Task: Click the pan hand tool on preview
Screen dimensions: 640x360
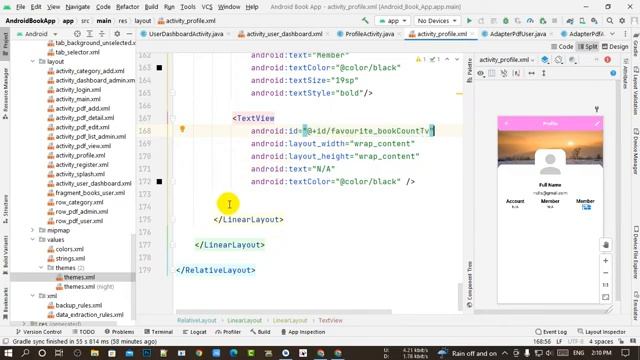Action: (606, 245)
